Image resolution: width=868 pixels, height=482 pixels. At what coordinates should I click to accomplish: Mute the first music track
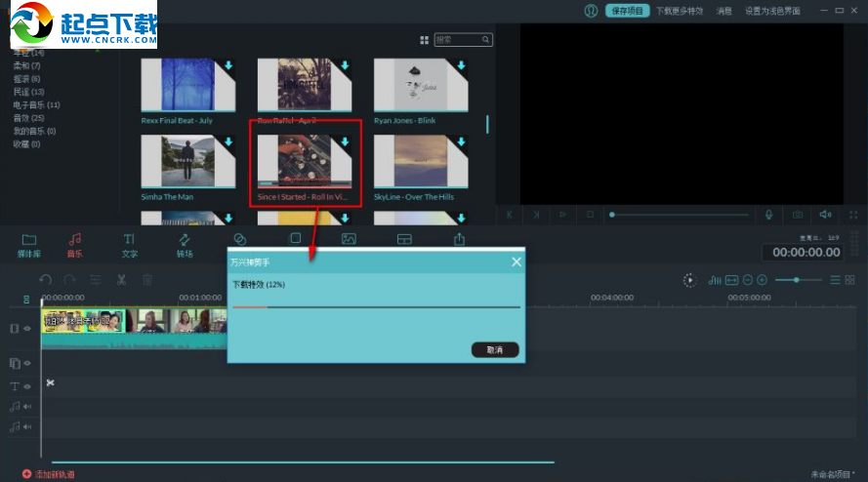[x=27, y=407]
